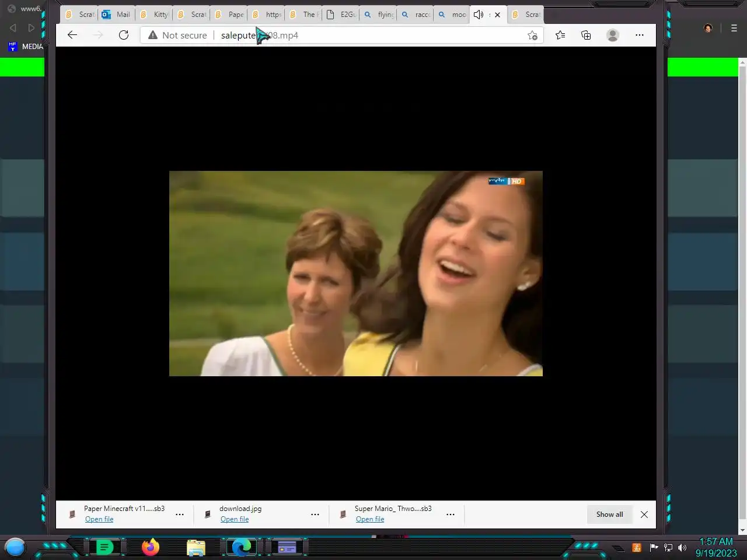Open the purple window app on the taskbar

[x=287, y=547]
